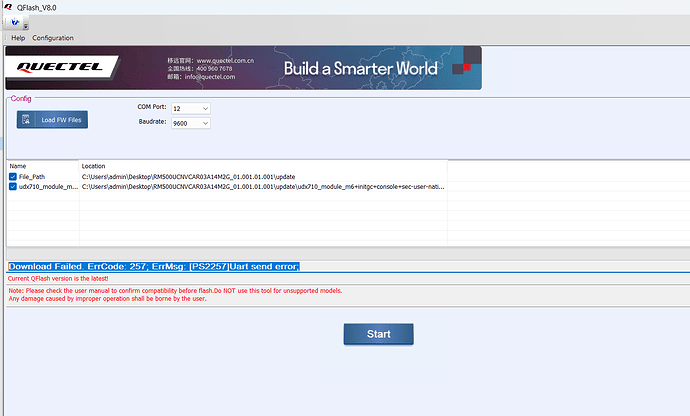Screen dimensions: 690x416
Task: Uncheck the udx710_module_m checkbox
Action: 13,187
